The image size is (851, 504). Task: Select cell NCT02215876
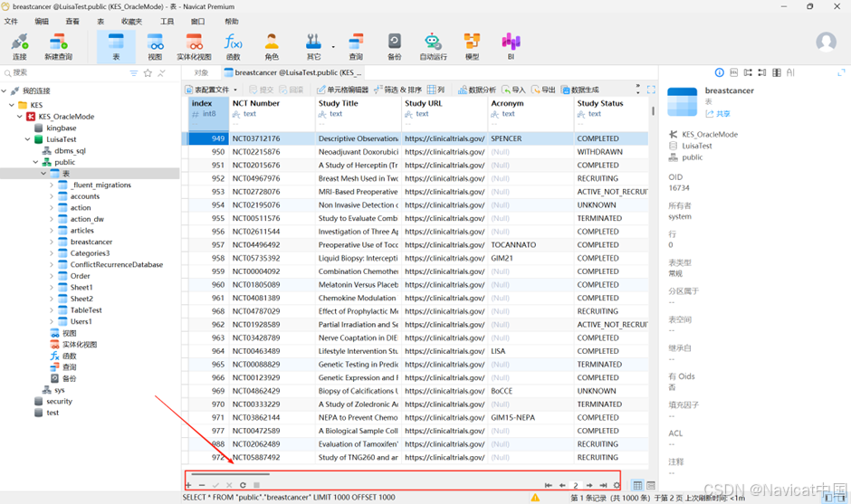(273, 152)
